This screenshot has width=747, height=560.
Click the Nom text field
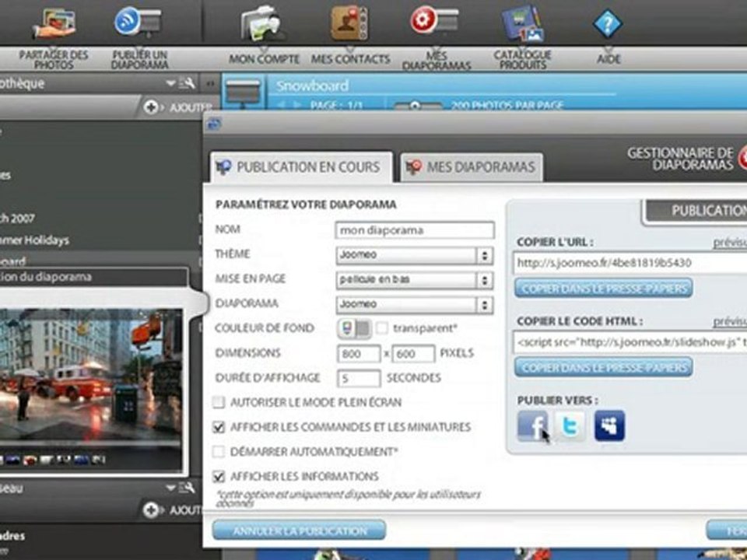pos(415,230)
